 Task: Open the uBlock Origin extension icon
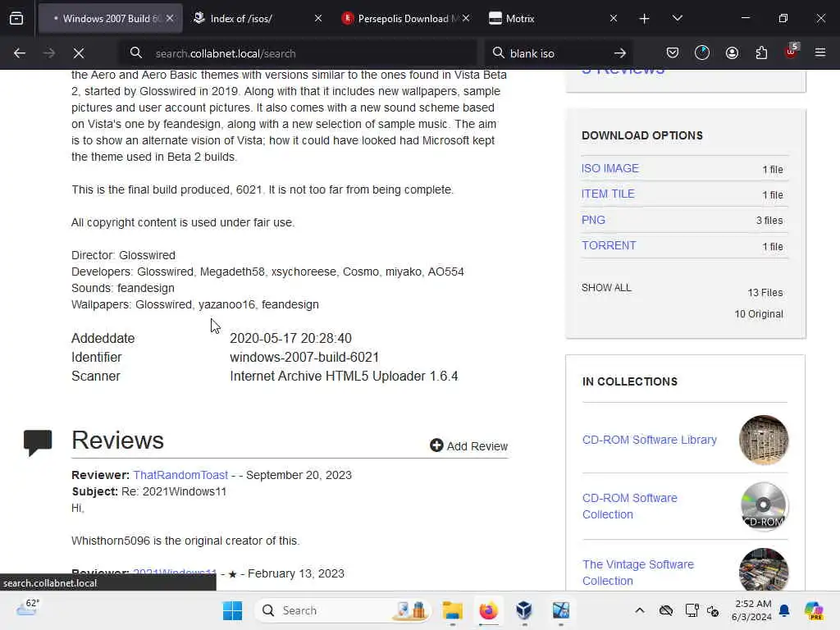point(791,52)
